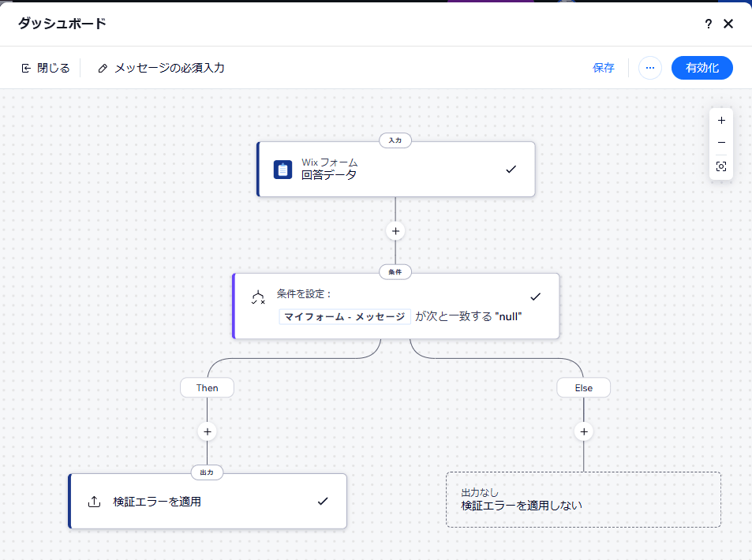Add a step below the trigger card
752x560 pixels.
point(395,231)
